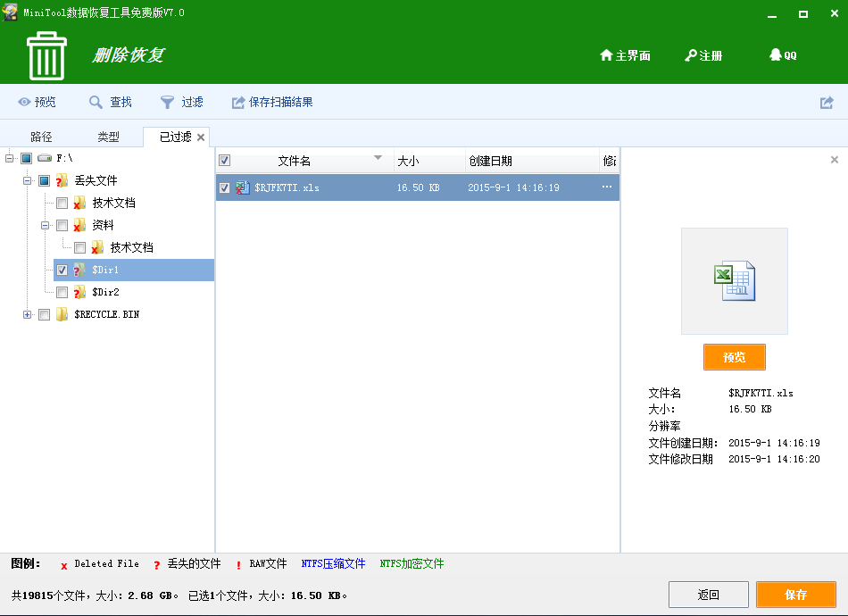
Task: Contact support via QQ
Action: click(x=783, y=55)
